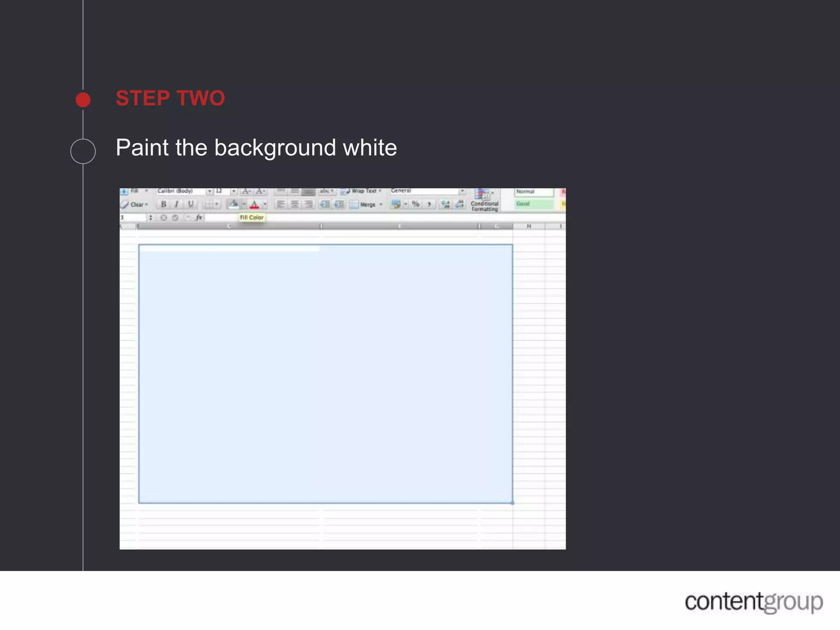Click the Decrease Indent icon
Viewport: 840px width, 630px height.
325,204
